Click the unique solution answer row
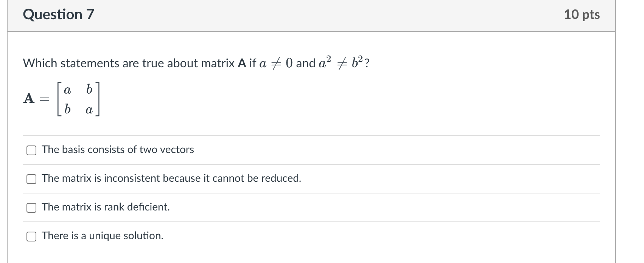This screenshot has width=644, height=263. pos(103,236)
